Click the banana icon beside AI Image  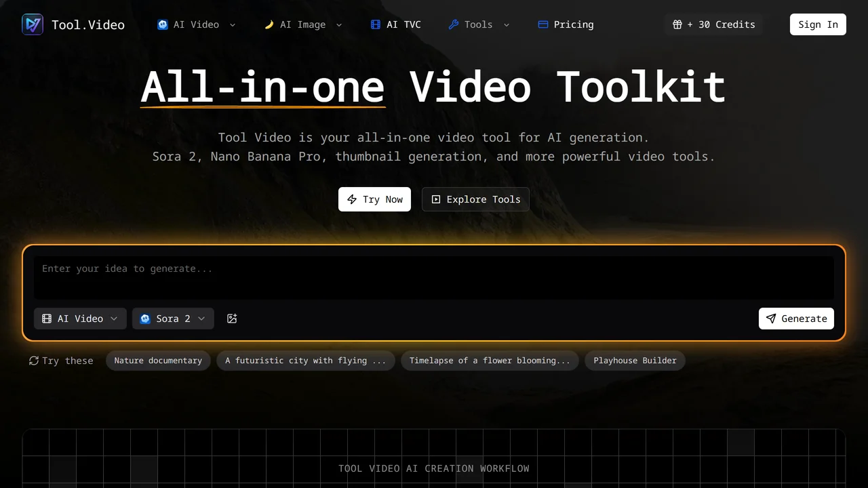[x=269, y=24]
